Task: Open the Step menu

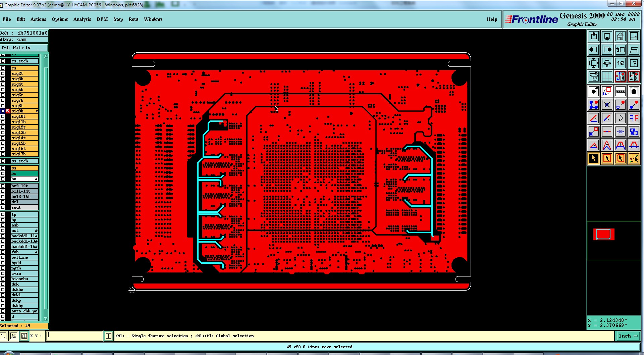Action: [118, 19]
